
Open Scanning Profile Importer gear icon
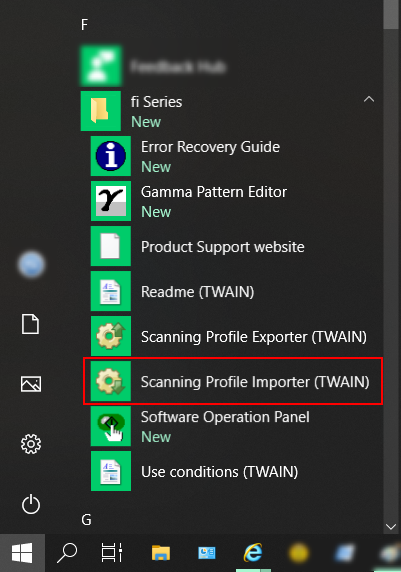tap(111, 381)
